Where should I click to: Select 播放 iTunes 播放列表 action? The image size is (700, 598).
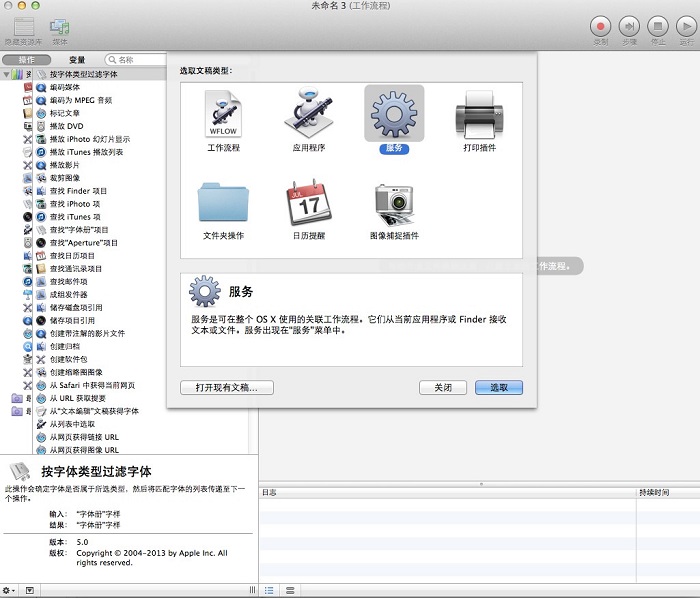pyautogui.click(x=100, y=152)
